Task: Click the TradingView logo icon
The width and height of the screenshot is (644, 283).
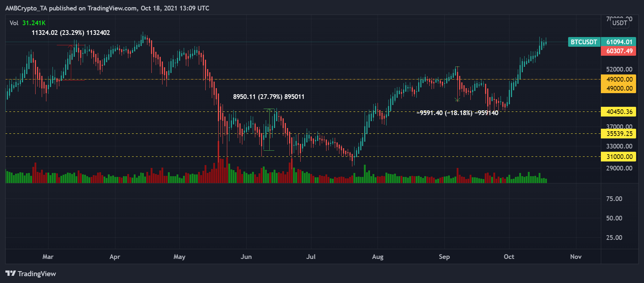Action: tap(11, 274)
